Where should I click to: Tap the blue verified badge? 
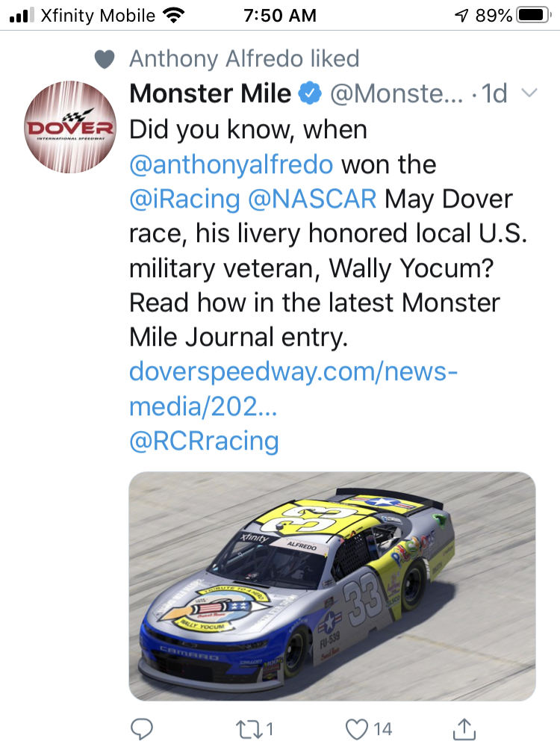pyautogui.click(x=310, y=94)
